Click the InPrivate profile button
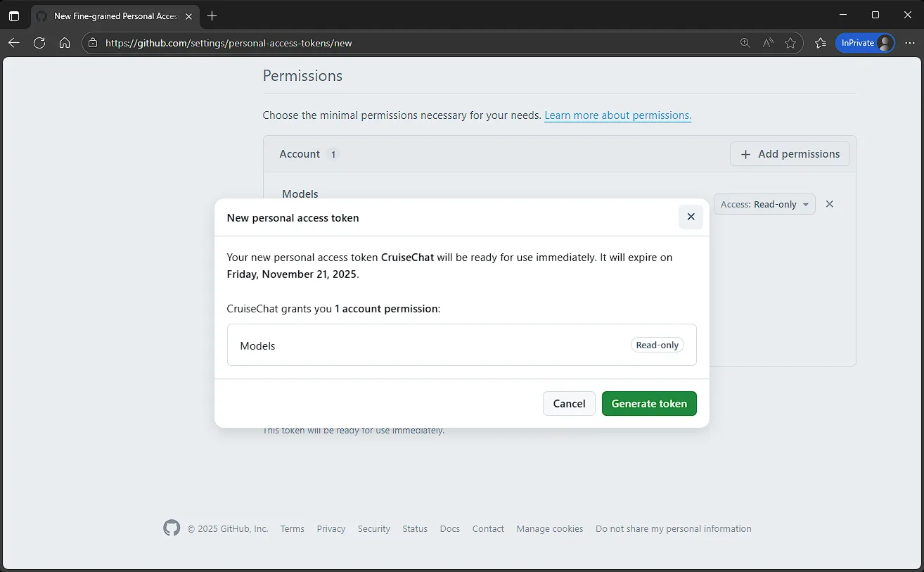 coord(865,43)
